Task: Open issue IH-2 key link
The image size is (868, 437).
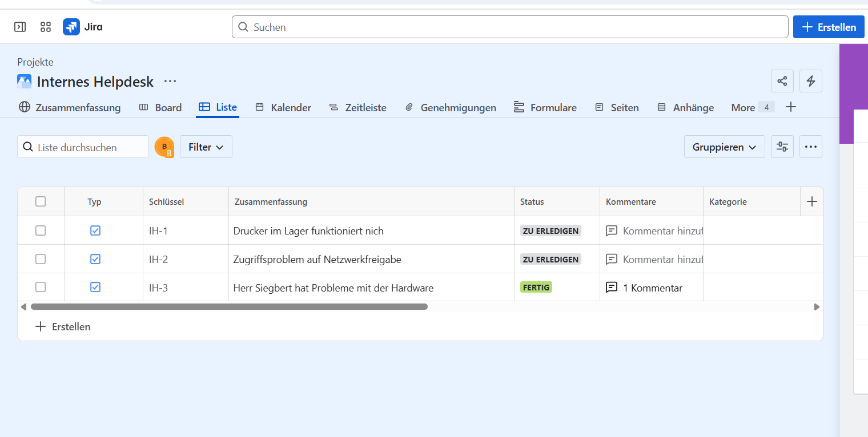Action: [158, 259]
